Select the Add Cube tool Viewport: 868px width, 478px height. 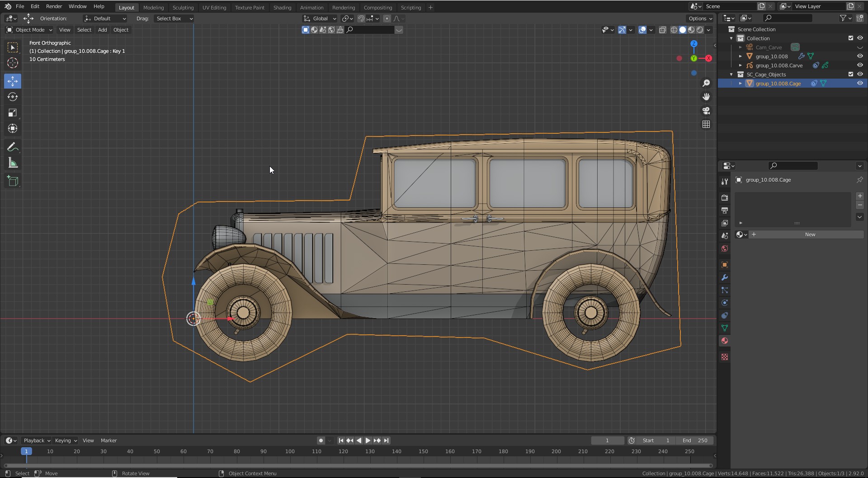pyautogui.click(x=13, y=181)
